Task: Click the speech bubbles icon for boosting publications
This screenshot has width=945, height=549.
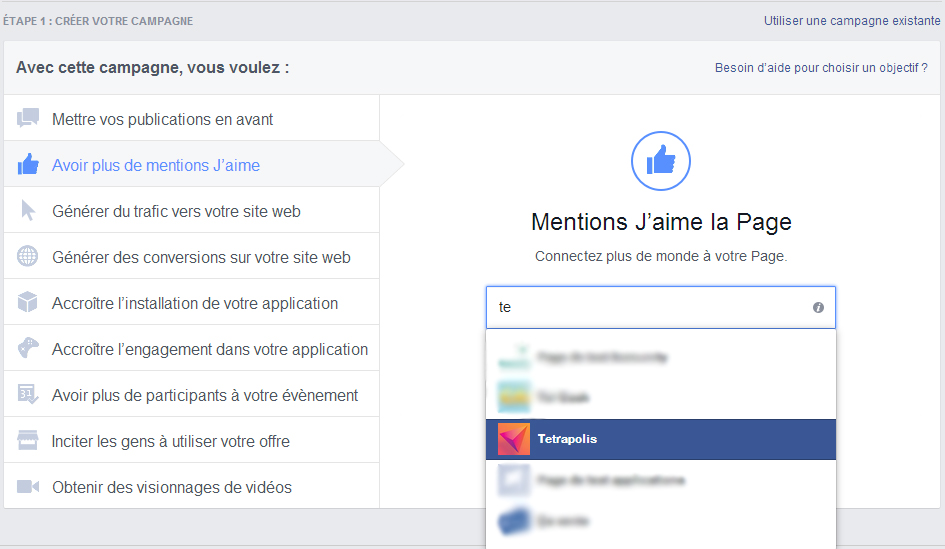Action: [28, 118]
